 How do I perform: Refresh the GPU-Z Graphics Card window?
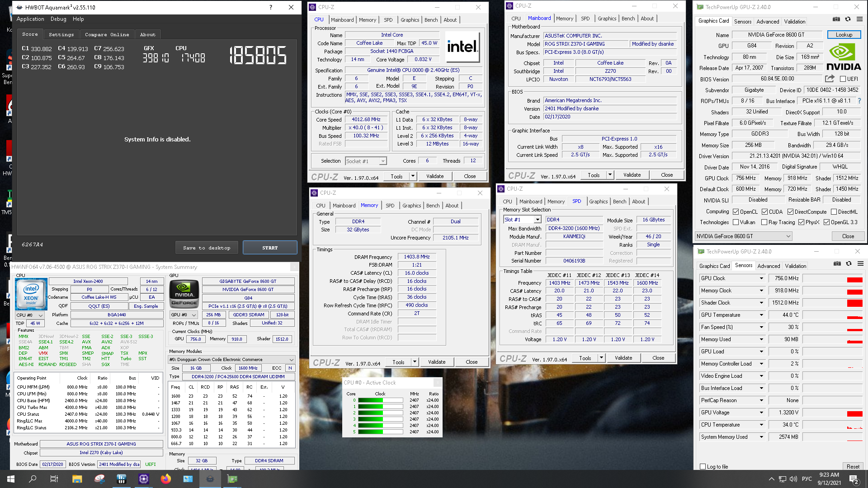pyautogui.click(x=848, y=19)
